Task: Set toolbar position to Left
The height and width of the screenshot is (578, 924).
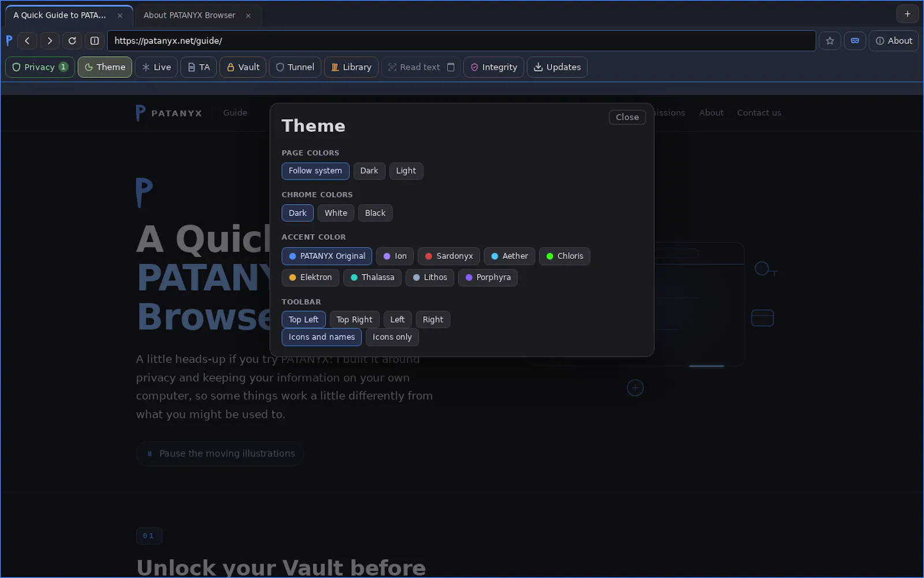Action: click(397, 320)
